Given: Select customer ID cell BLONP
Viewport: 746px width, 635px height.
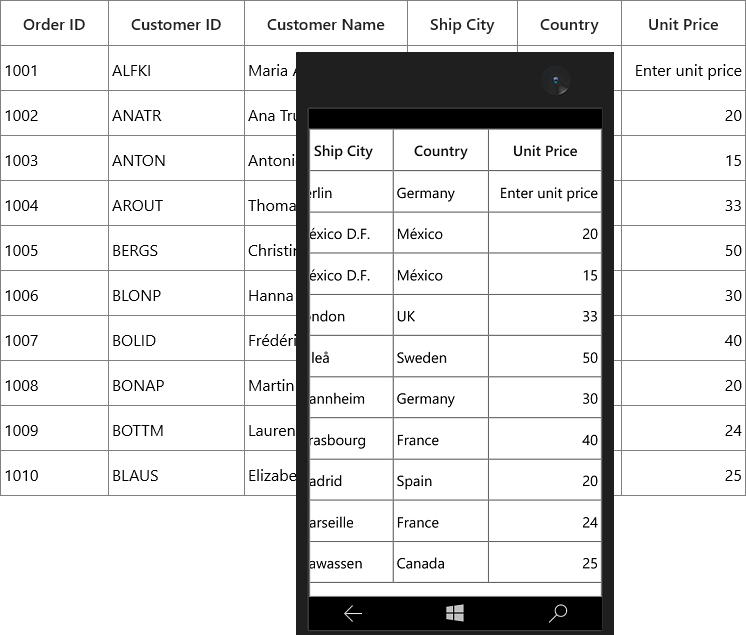Looking at the screenshot, I should (177, 293).
